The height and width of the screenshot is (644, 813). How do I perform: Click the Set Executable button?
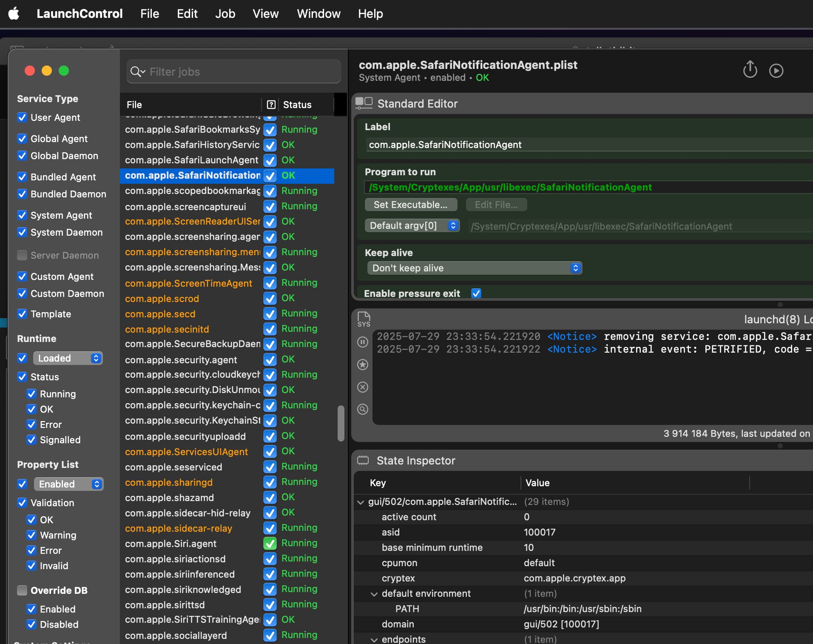coord(411,205)
